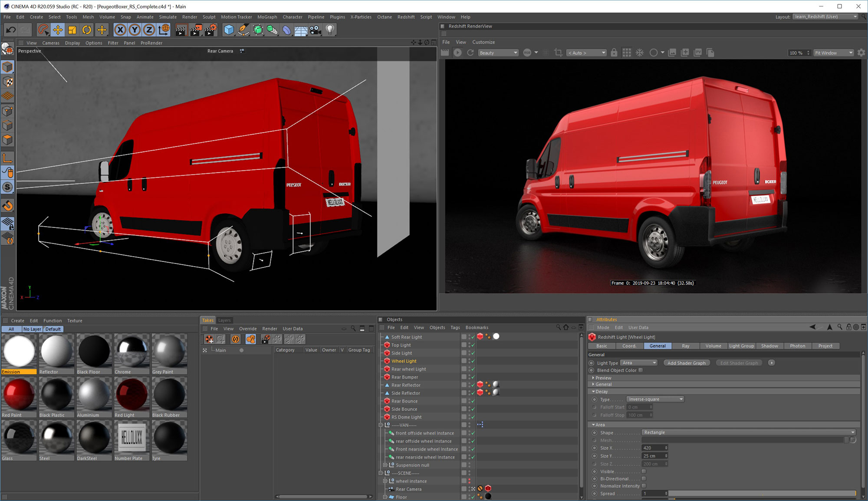Click the Render Settings icon

(211, 30)
